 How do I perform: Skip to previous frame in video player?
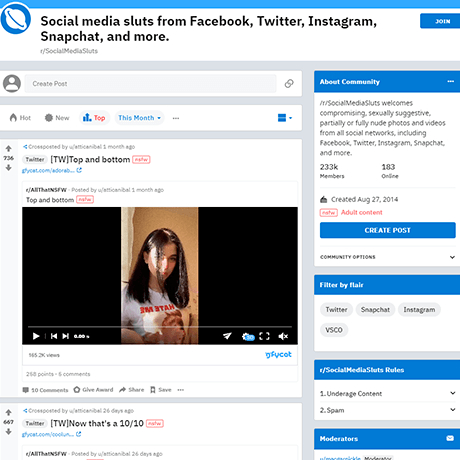coord(54,336)
